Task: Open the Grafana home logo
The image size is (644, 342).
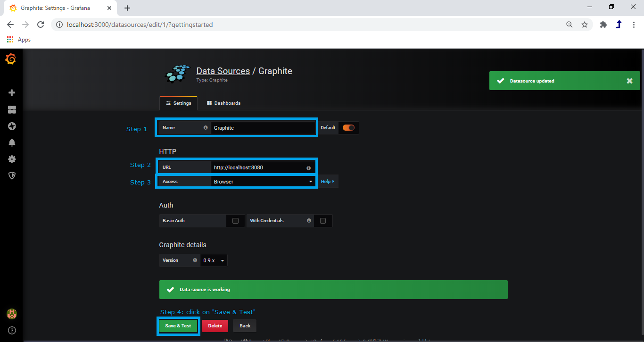Action: pos(11,59)
